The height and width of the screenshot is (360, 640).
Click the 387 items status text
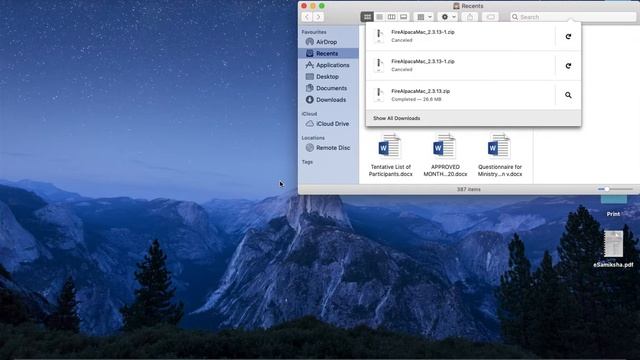click(x=469, y=189)
